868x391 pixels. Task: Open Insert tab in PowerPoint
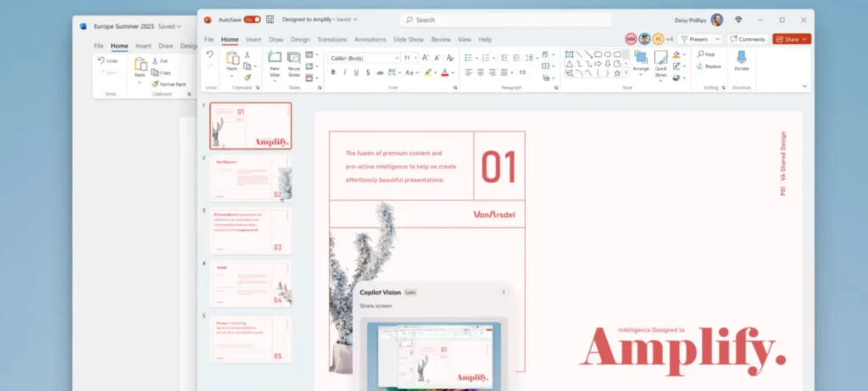pos(253,39)
